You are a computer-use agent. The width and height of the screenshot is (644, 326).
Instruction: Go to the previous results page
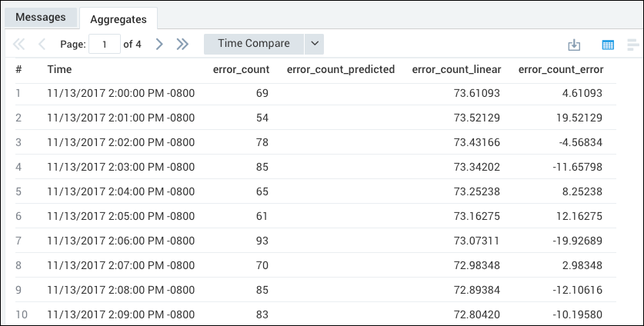pyautogui.click(x=42, y=45)
